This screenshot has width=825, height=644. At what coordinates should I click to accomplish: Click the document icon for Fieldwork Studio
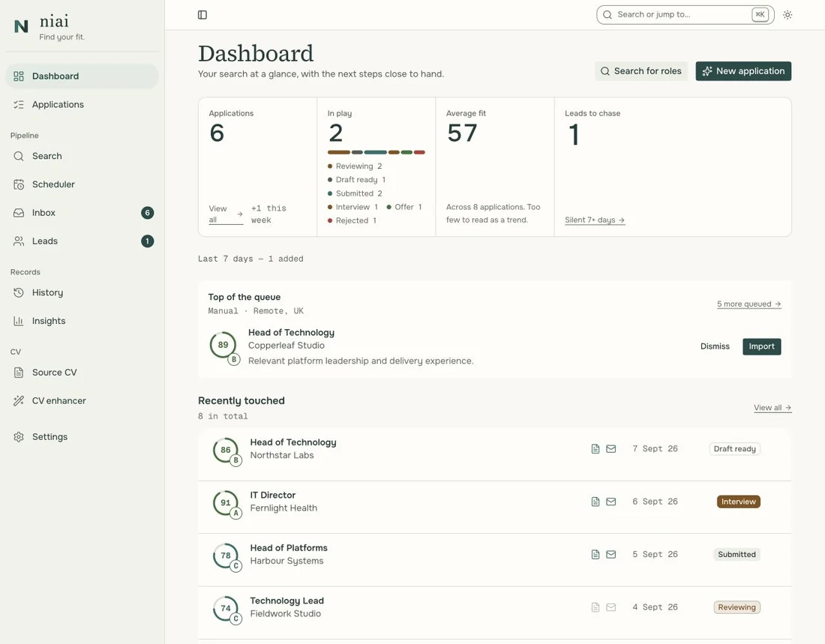coord(595,607)
